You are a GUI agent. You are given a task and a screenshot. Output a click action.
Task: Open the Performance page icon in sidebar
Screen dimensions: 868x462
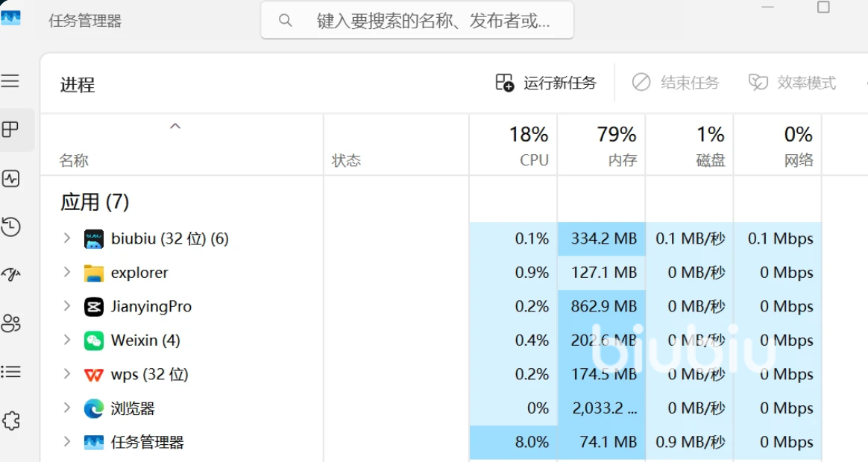coord(10,179)
